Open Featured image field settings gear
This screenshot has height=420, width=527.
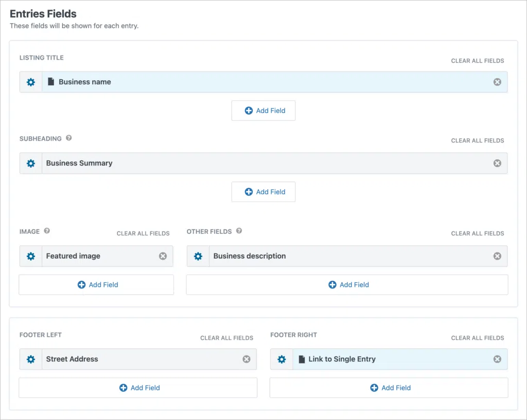coord(31,256)
